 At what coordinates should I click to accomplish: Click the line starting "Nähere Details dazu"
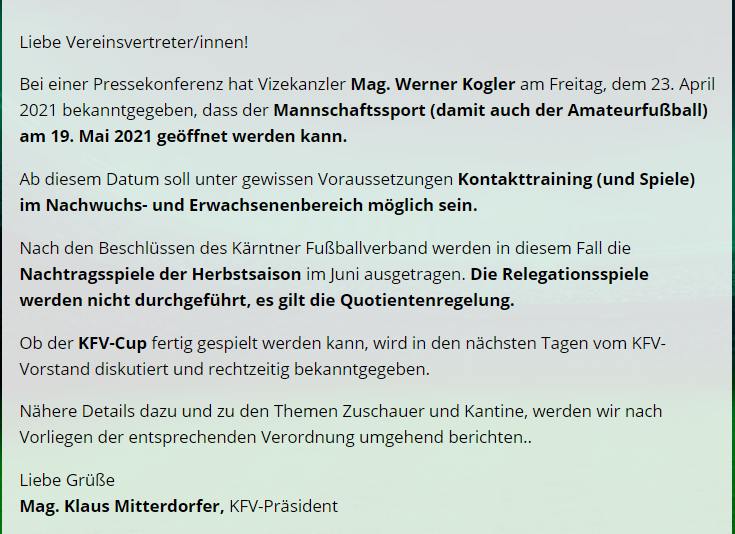tap(340, 411)
